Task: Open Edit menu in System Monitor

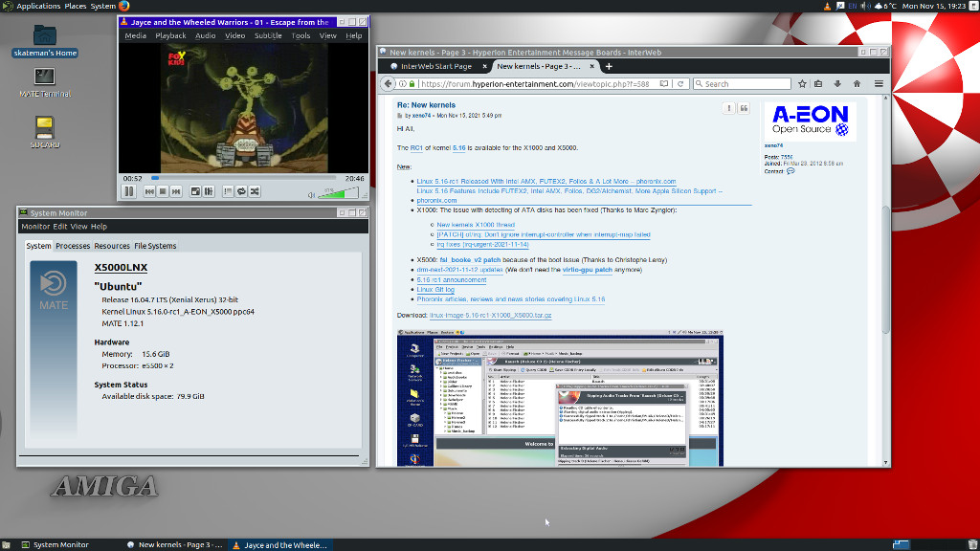Action: click(60, 227)
